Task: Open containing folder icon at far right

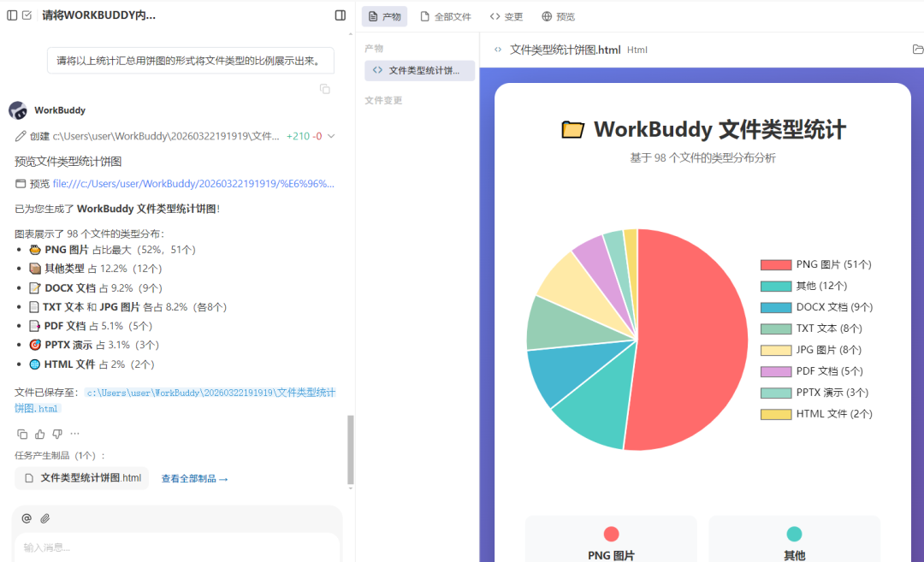Action: click(917, 50)
